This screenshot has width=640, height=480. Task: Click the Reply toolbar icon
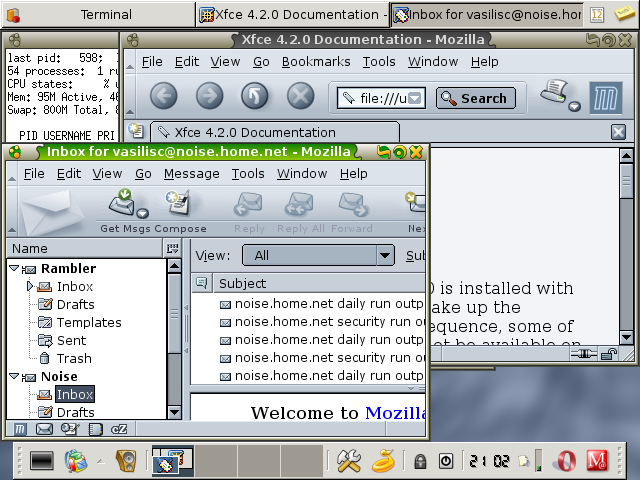pyautogui.click(x=249, y=204)
